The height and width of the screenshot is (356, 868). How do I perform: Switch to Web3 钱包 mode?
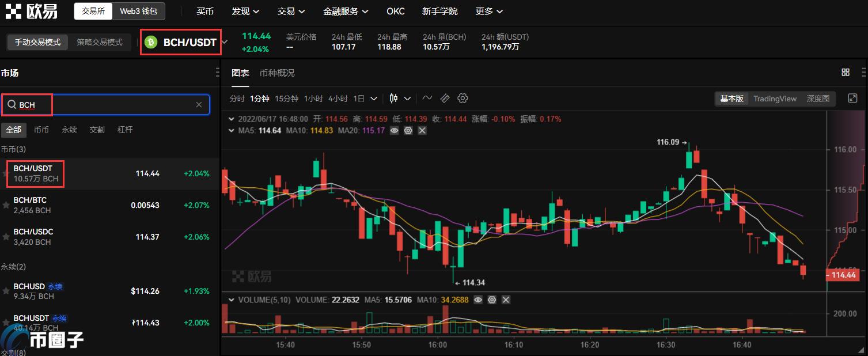pos(138,11)
